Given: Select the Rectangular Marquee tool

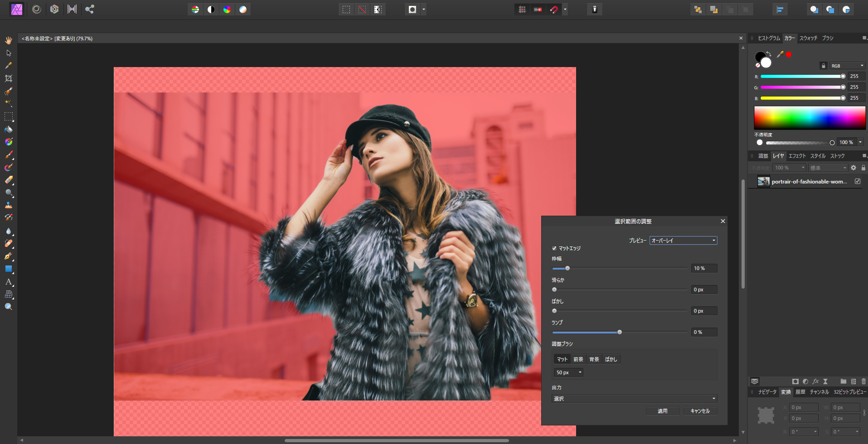Looking at the screenshot, I should click(x=8, y=117).
